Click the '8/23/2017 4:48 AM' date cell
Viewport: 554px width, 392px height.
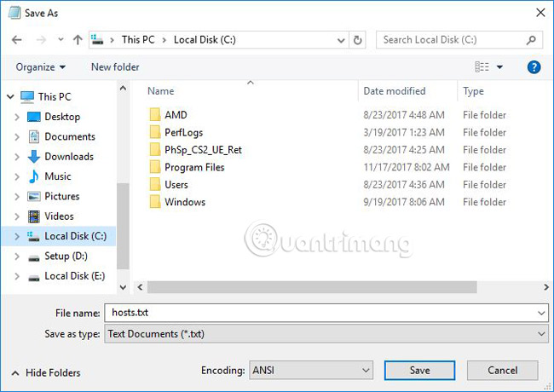404,115
